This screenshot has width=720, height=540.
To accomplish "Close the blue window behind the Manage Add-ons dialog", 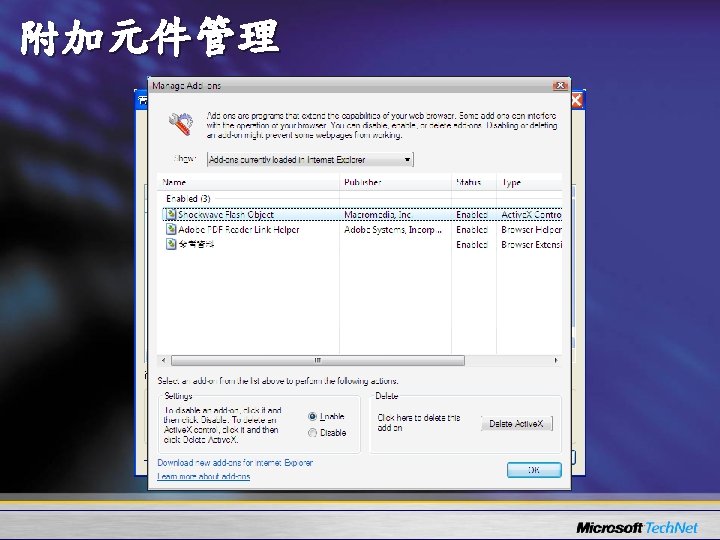I will pyautogui.click(x=577, y=100).
